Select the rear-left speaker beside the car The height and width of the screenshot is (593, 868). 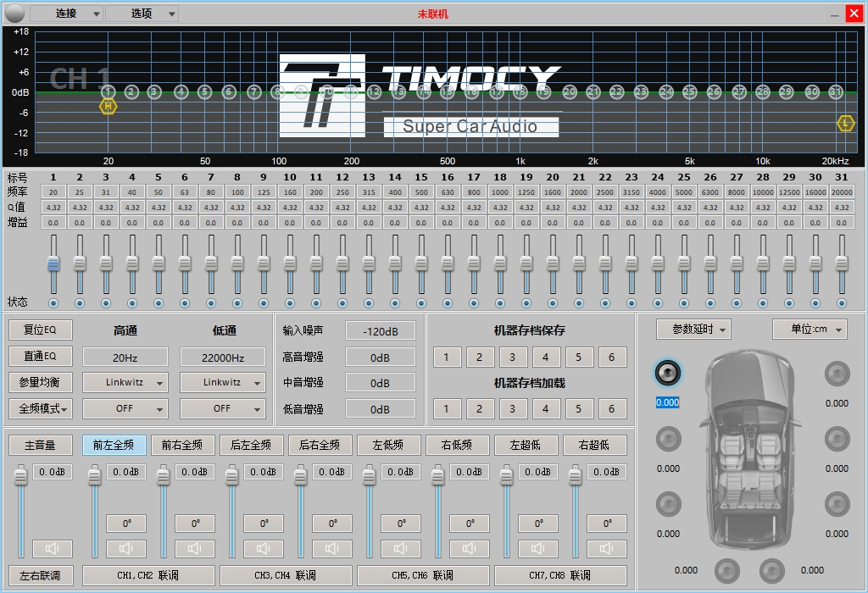668,505
